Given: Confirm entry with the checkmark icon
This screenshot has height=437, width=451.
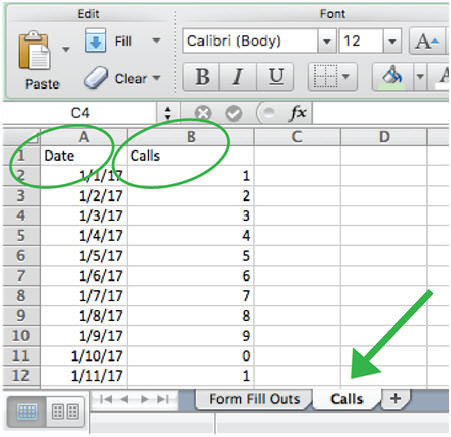Looking at the screenshot, I should click(x=234, y=113).
